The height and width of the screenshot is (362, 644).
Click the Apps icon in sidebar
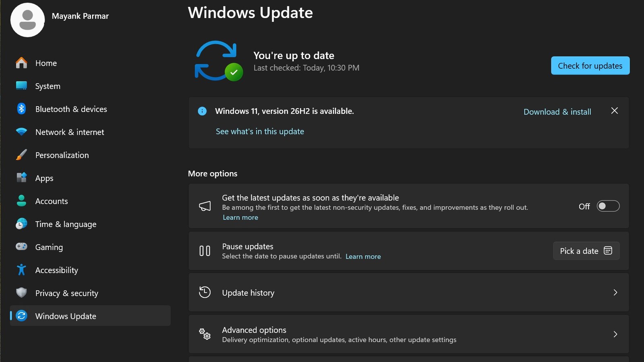(21, 177)
